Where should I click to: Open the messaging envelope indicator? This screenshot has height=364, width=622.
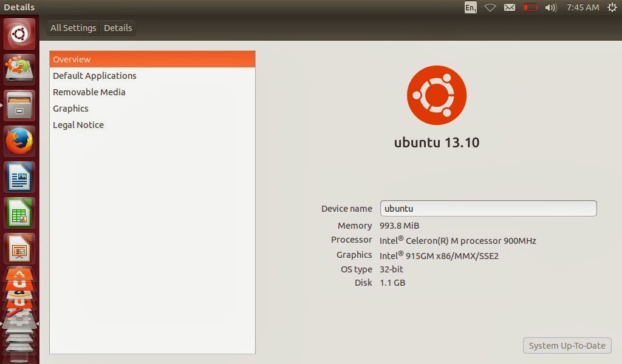510,7
